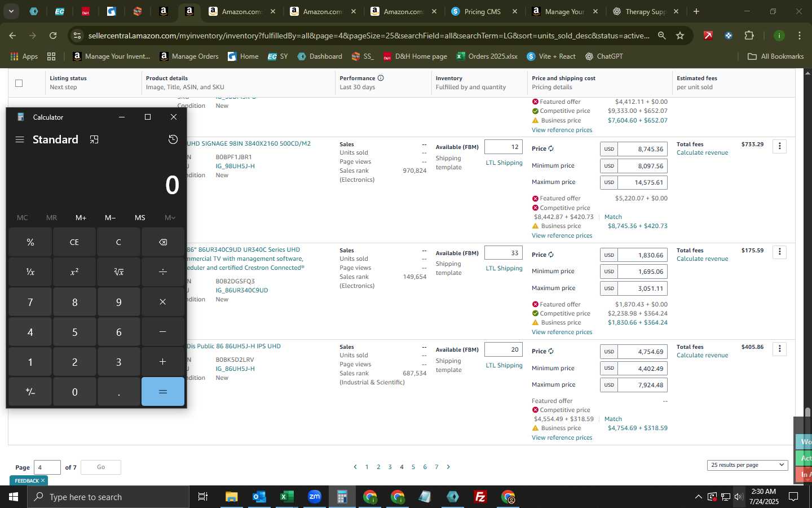Click LTL Shipping for IG_86UH5J-H row
The height and width of the screenshot is (508, 812).
[504, 365]
